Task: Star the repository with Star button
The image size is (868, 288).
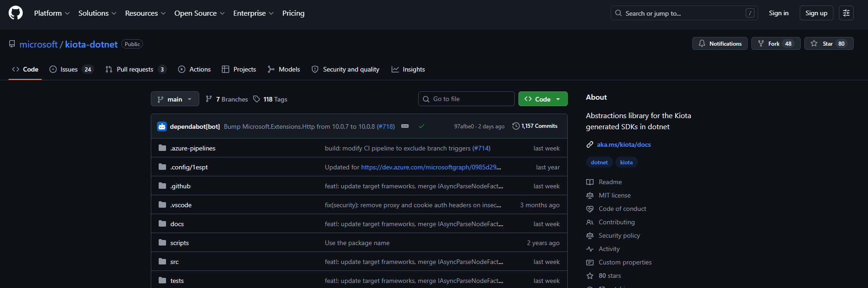Action: point(829,43)
